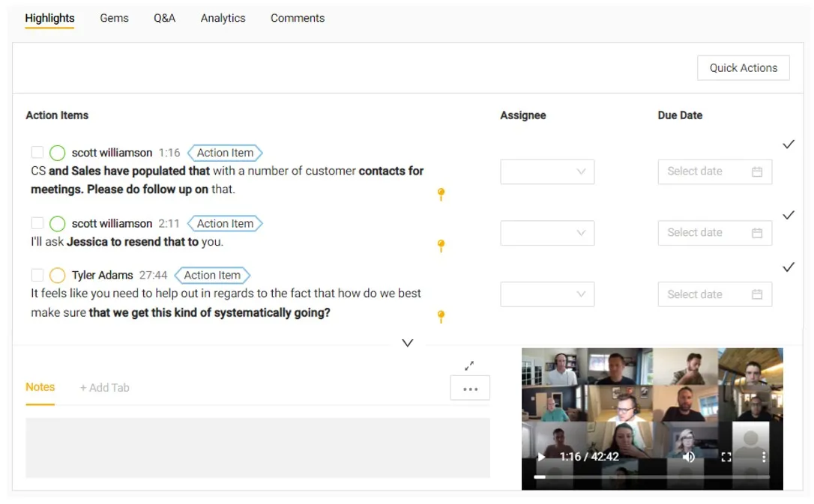Switch to the Analytics tab
The image size is (814, 504).
pos(223,18)
